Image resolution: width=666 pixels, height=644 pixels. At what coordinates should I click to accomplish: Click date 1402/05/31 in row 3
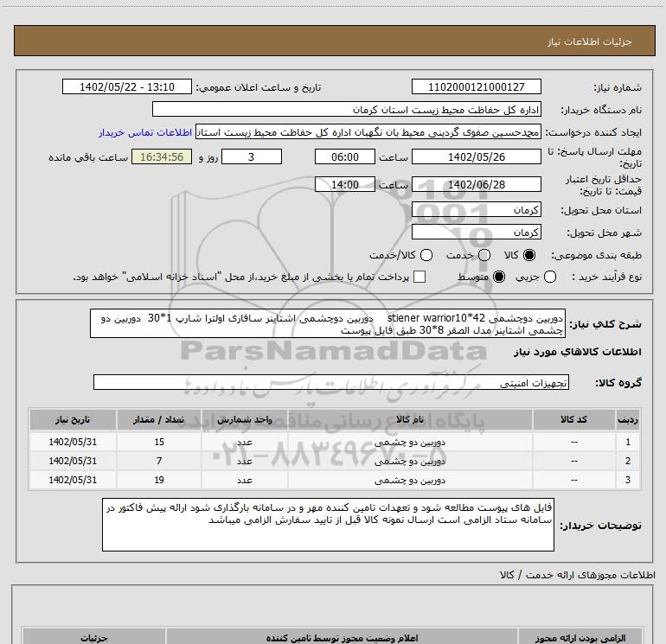coord(73,480)
